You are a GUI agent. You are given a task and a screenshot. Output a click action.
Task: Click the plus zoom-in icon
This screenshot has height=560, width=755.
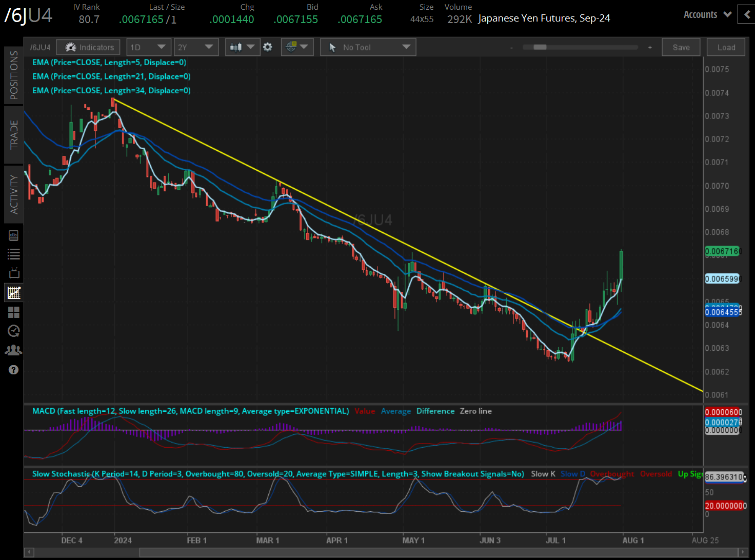650,47
